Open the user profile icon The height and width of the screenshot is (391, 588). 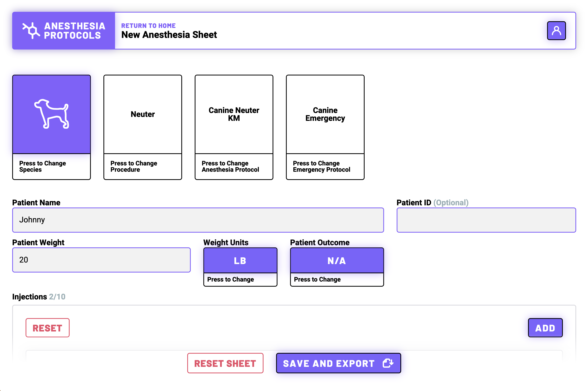pyautogui.click(x=556, y=31)
